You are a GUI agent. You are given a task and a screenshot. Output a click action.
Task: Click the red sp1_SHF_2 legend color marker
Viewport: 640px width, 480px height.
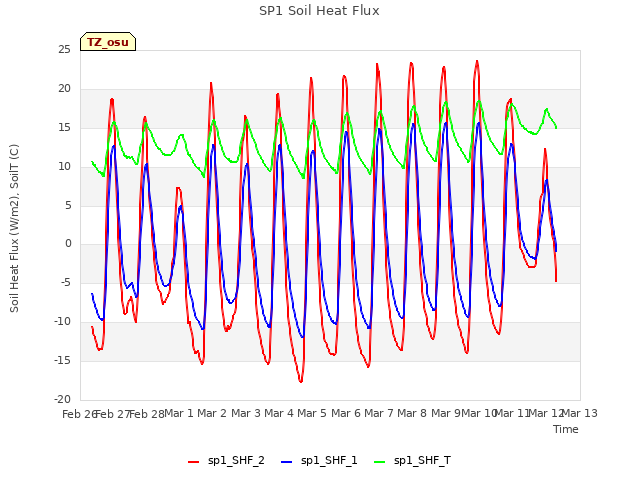[193, 462]
